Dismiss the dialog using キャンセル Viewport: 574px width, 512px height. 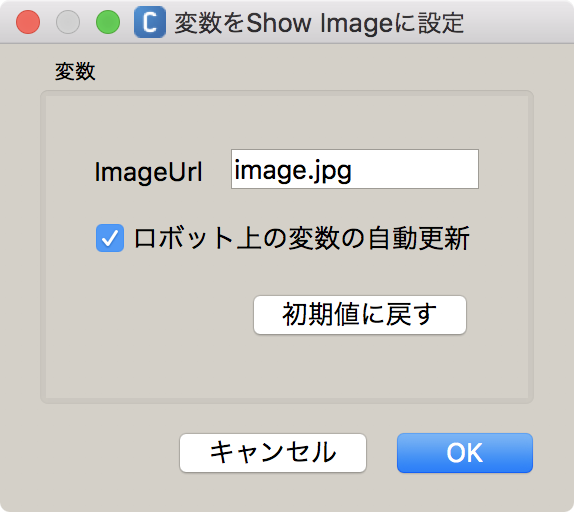click(273, 453)
